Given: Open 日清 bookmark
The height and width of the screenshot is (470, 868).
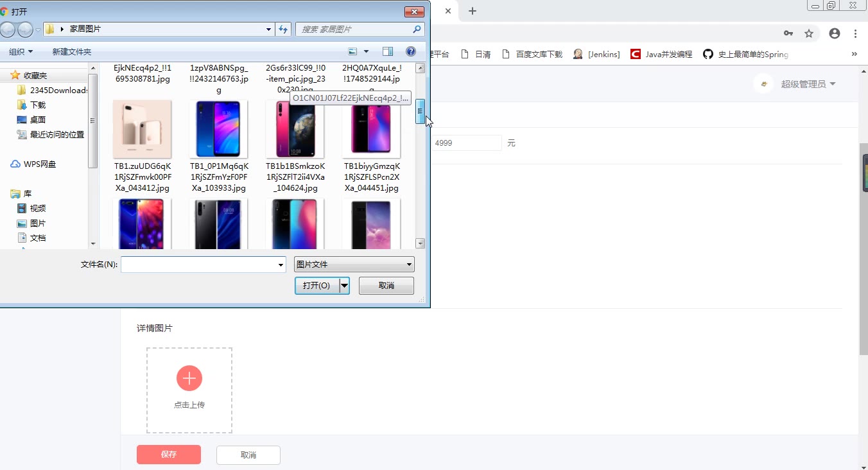Looking at the screenshot, I should (x=477, y=55).
